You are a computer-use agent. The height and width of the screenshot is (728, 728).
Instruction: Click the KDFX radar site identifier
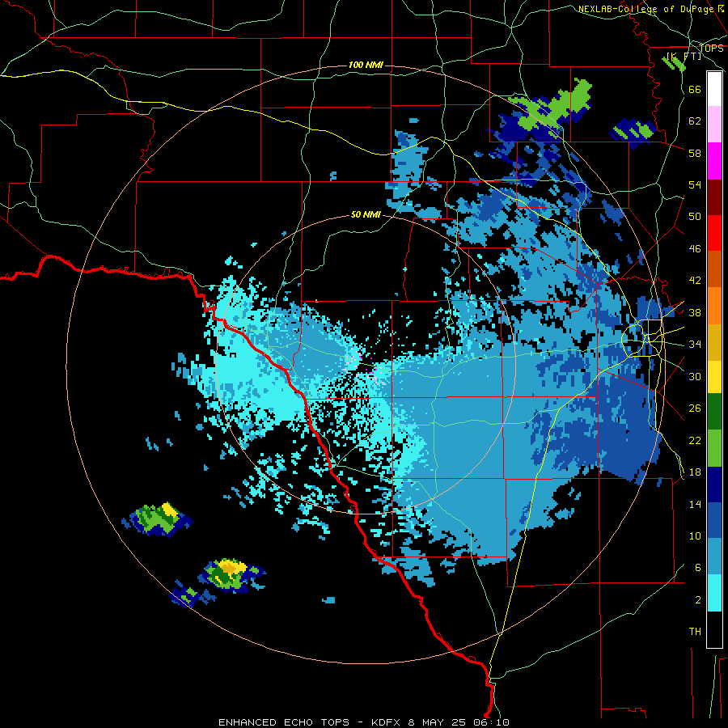(387, 722)
